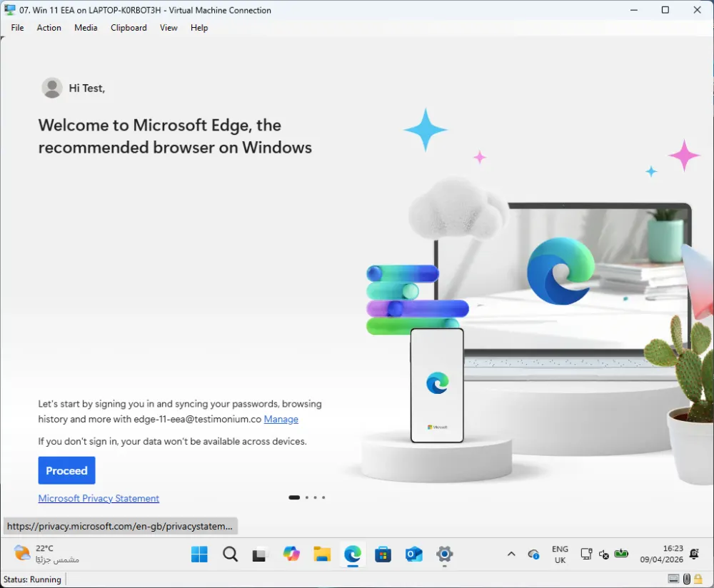Click the blue Proceed button
The image size is (714, 588).
tap(66, 470)
